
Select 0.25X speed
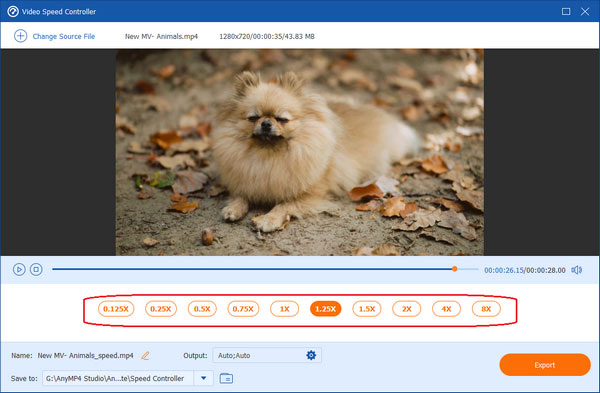tap(161, 309)
